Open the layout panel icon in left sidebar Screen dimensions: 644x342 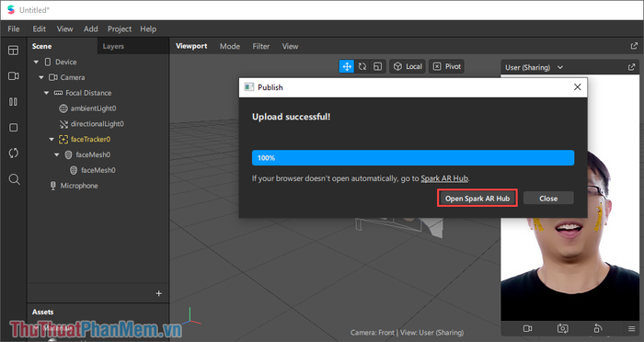[x=14, y=51]
